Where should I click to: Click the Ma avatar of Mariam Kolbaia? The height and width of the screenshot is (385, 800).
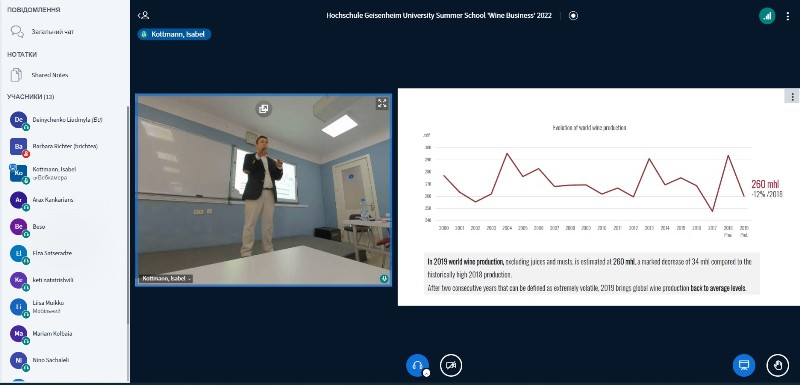click(18, 333)
